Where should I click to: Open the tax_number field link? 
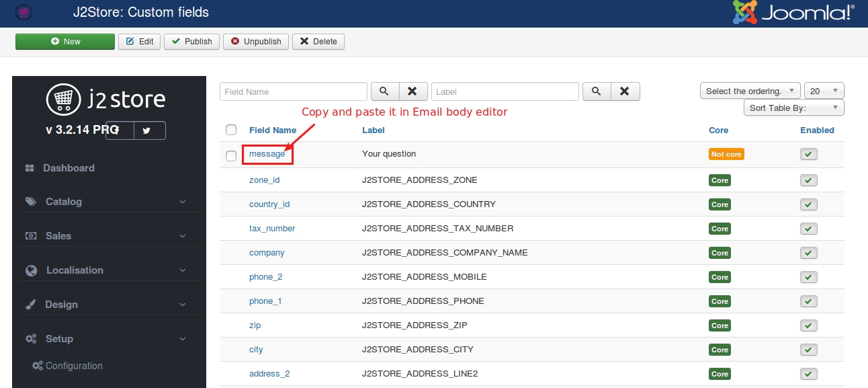pyautogui.click(x=272, y=229)
